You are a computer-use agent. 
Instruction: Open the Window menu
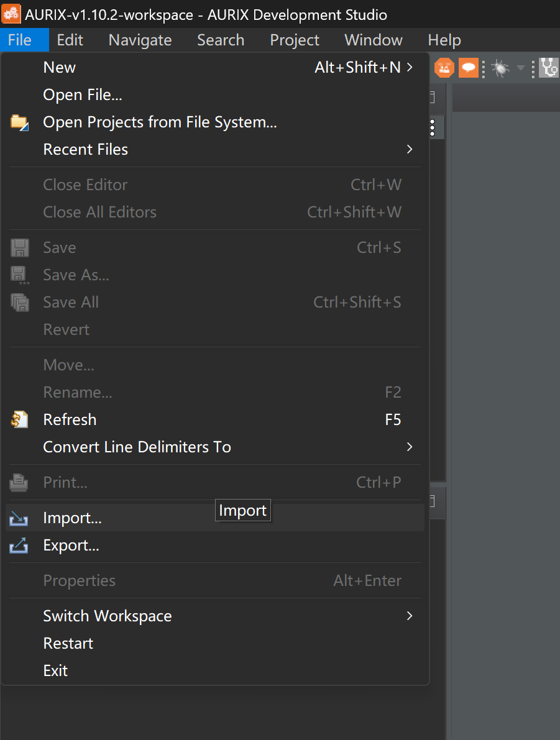(x=374, y=40)
